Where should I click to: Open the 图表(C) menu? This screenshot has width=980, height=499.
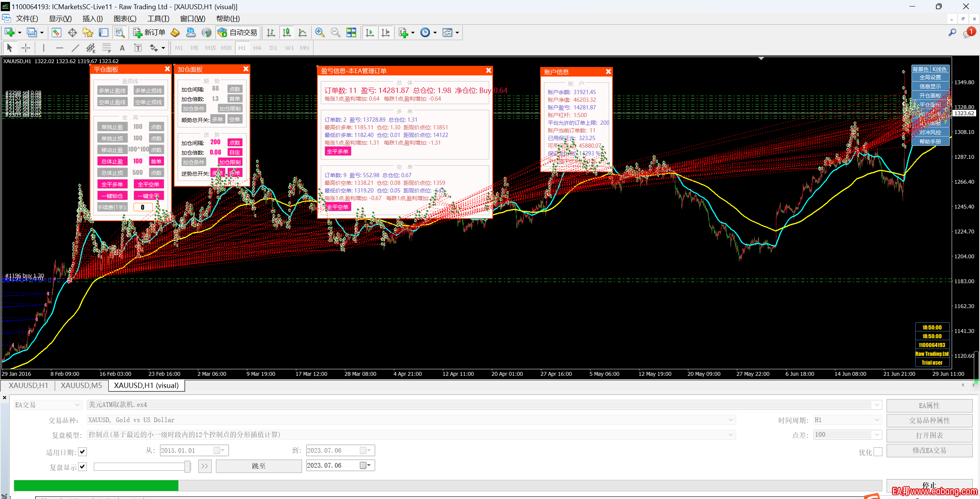(125, 18)
